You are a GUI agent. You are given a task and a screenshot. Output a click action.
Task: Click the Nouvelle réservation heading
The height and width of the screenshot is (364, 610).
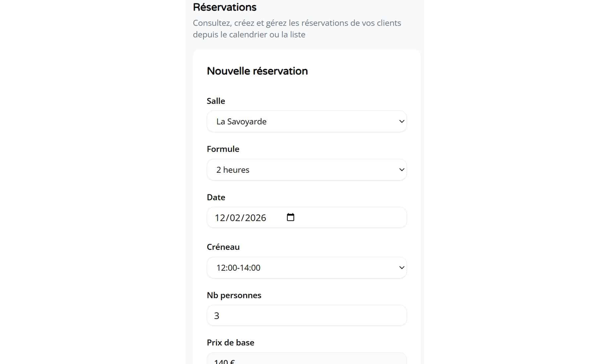click(x=257, y=70)
